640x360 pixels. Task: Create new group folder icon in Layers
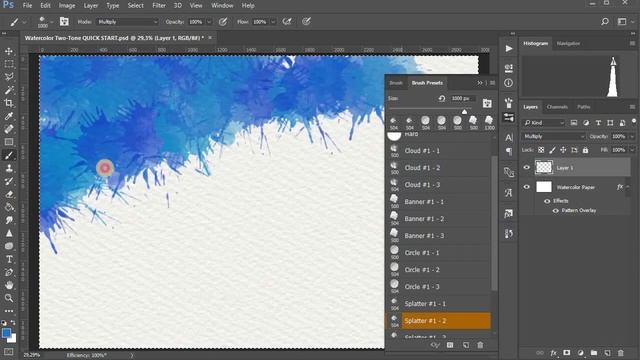coord(594,353)
